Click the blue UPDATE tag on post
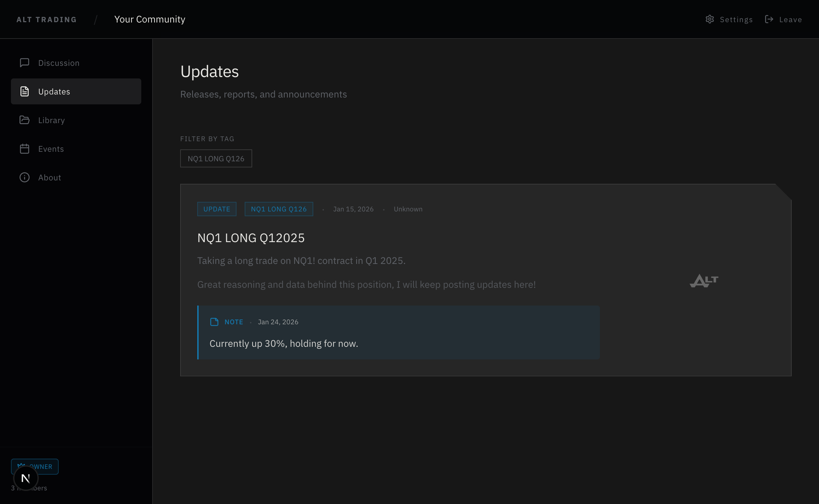This screenshot has height=504, width=819. 217,209
